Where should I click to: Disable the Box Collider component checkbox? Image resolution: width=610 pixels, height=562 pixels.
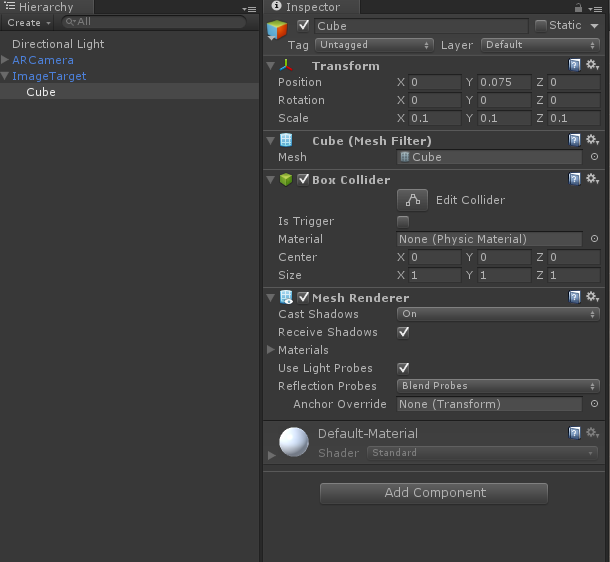pos(303,179)
